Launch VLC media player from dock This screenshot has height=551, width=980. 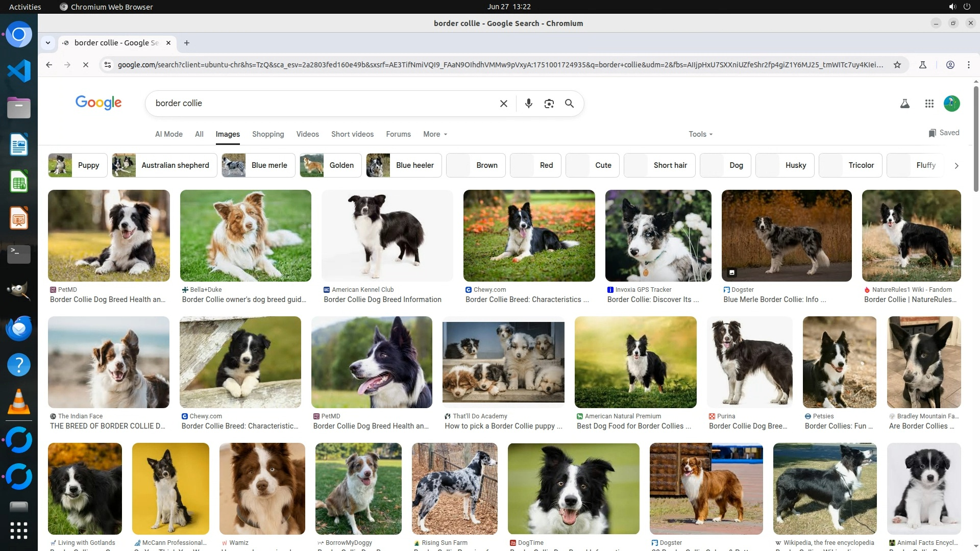pyautogui.click(x=19, y=402)
